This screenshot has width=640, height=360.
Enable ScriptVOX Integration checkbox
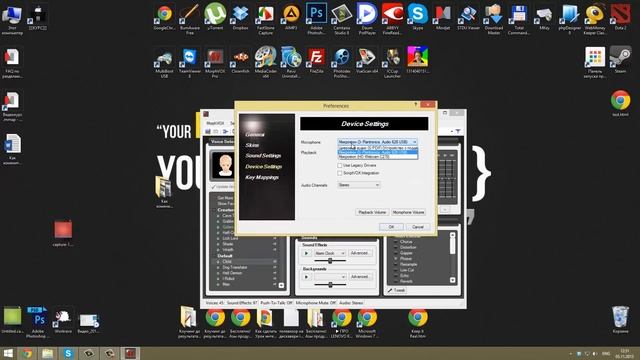(x=340, y=173)
